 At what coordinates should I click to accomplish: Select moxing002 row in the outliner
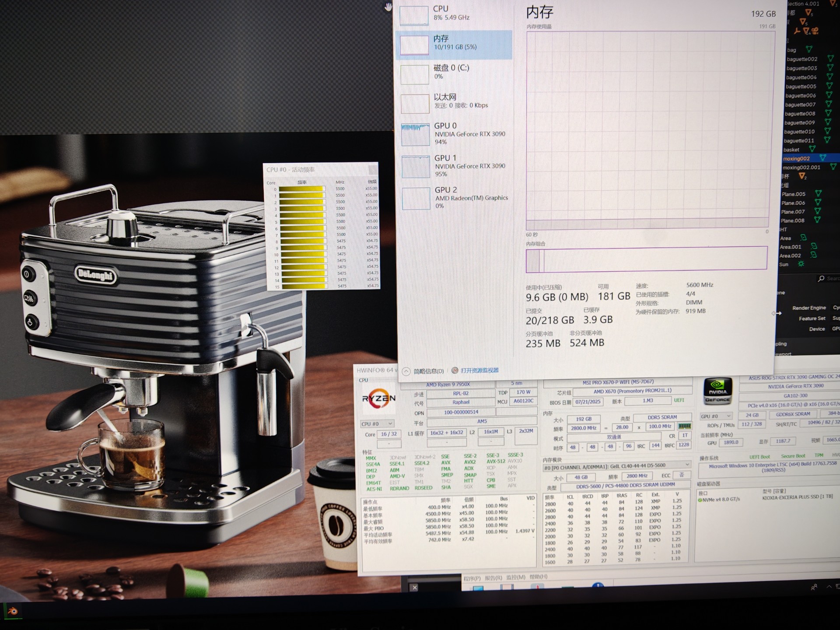coord(811,158)
